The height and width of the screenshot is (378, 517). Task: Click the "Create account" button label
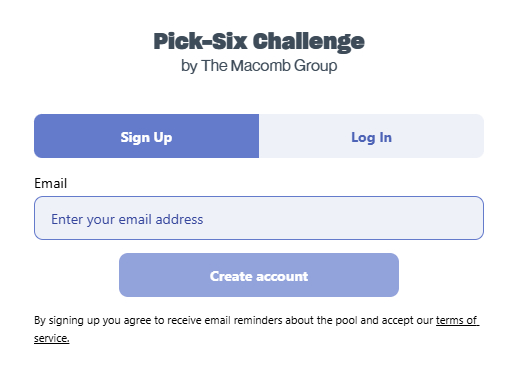tap(259, 276)
